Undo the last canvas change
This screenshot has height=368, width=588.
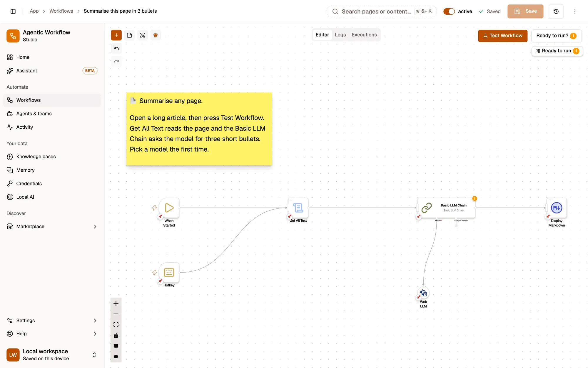[x=116, y=48]
